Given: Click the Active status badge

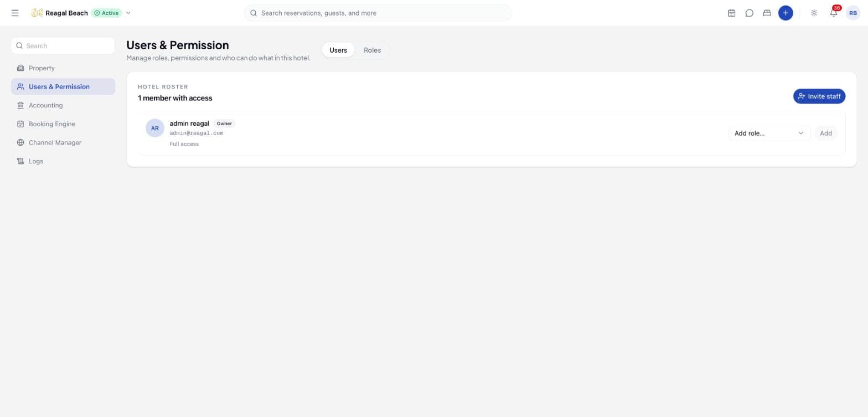Looking at the screenshot, I should click(106, 13).
